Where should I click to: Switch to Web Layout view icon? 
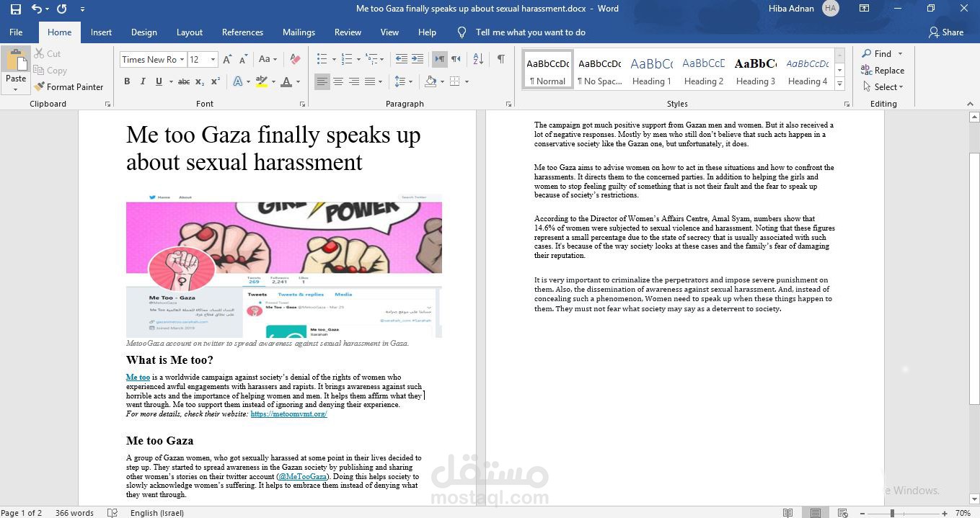(x=842, y=512)
